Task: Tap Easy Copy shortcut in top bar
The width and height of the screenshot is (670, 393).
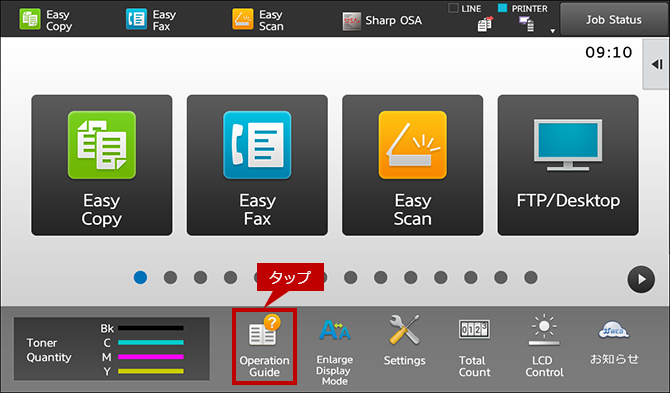Action: point(46,20)
